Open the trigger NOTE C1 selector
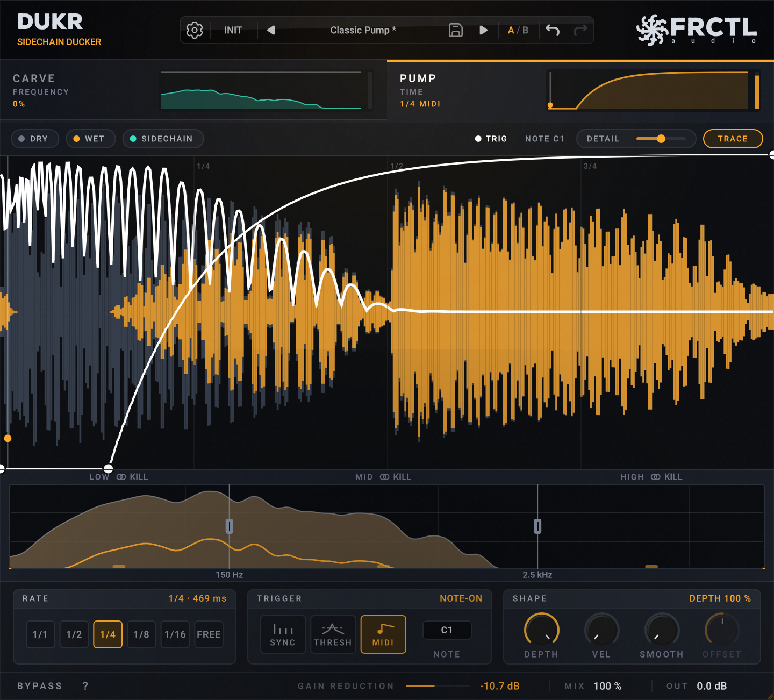Image resolution: width=774 pixels, height=700 pixels. pyautogui.click(x=447, y=630)
